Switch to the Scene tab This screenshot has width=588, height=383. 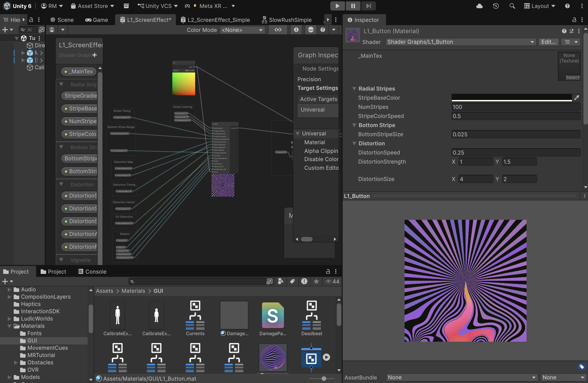62,20
